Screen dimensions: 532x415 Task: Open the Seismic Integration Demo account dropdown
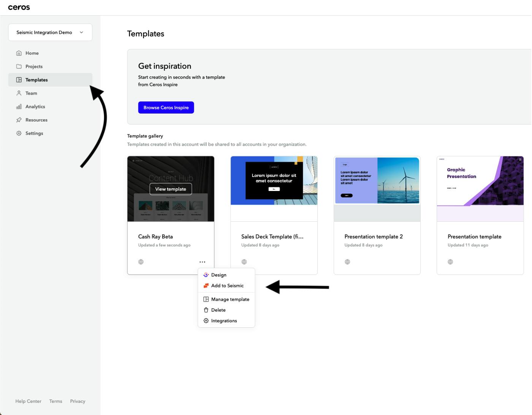point(50,32)
